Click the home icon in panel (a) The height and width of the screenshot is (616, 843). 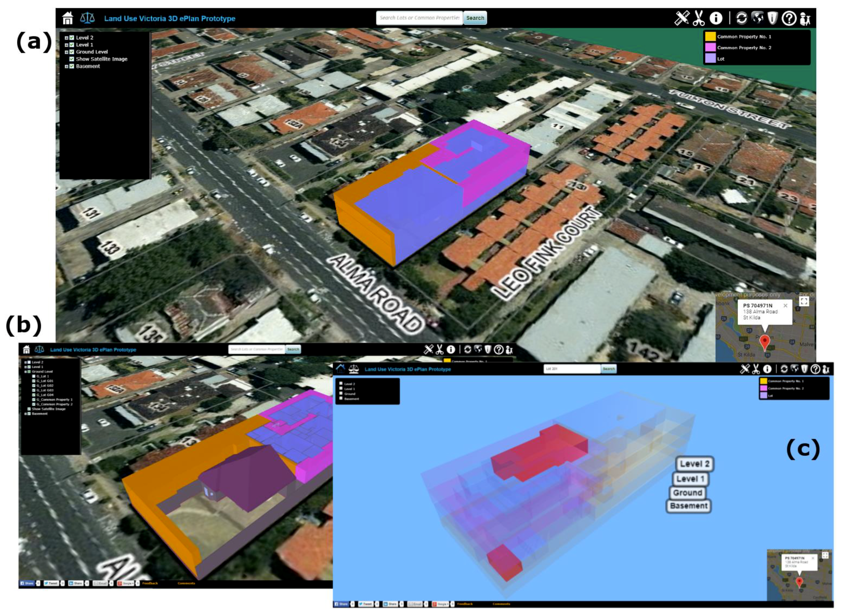(68, 18)
